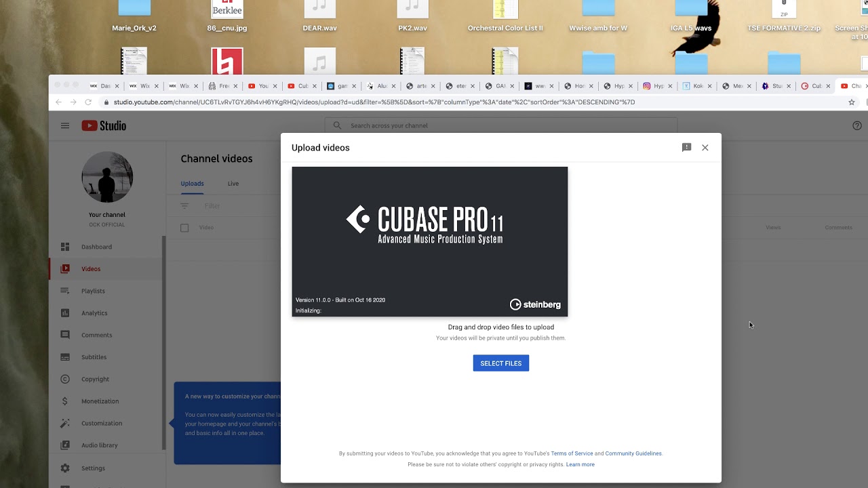Open the Terms of Service link

(x=572, y=453)
